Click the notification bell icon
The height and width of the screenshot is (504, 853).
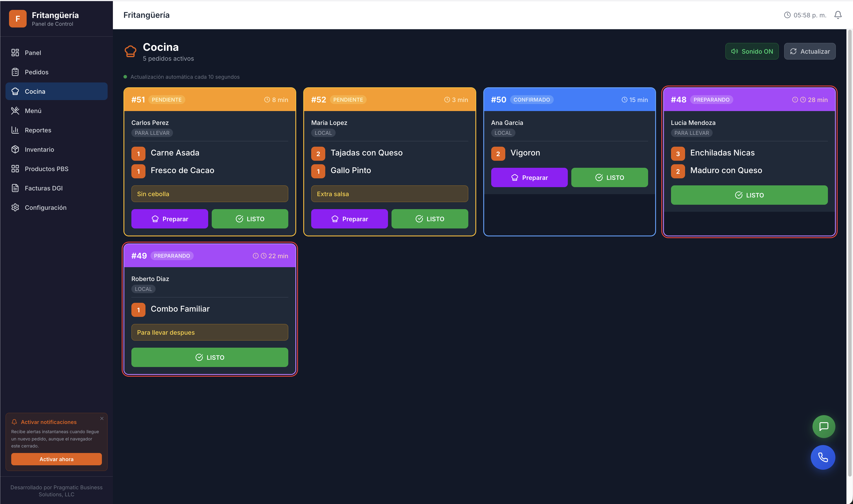pyautogui.click(x=838, y=15)
